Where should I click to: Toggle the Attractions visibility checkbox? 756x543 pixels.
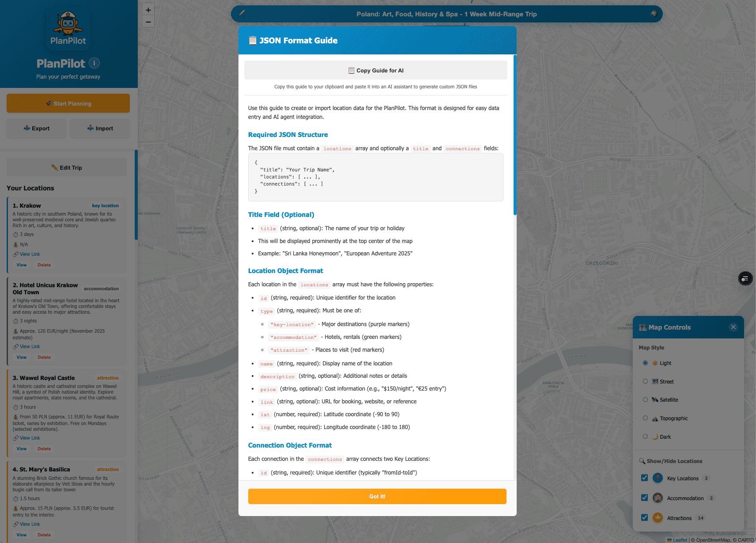point(644,518)
